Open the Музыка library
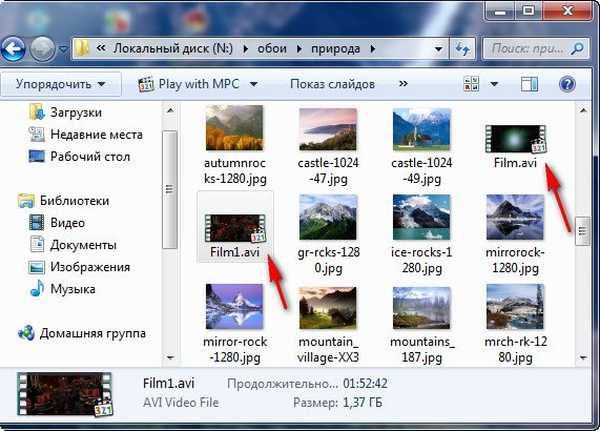Image resolution: width=600 pixels, height=431 pixels. [x=72, y=289]
